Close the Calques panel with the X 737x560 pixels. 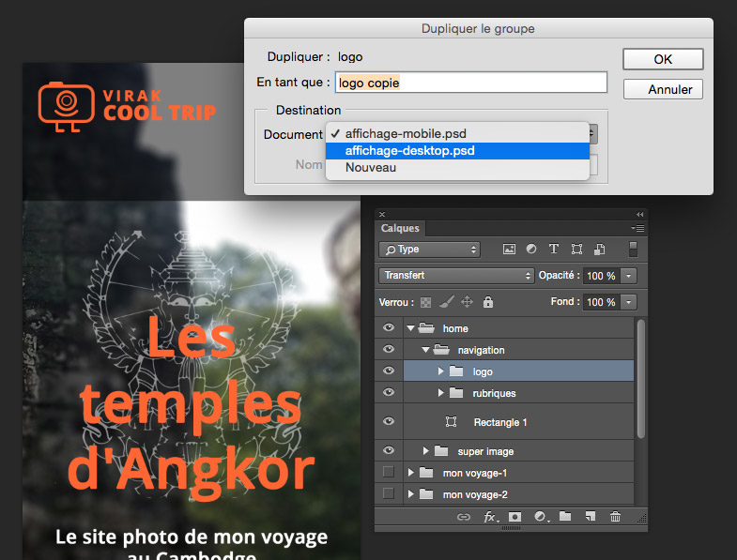382,214
